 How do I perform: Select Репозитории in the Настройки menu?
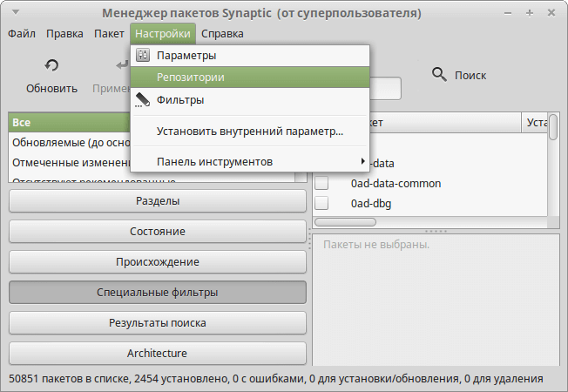tap(250, 78)
